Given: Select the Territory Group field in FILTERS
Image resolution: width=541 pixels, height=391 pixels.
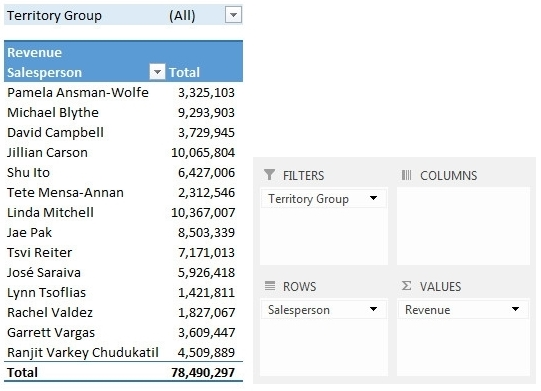Looking at the screenshot, I should 324,199.
